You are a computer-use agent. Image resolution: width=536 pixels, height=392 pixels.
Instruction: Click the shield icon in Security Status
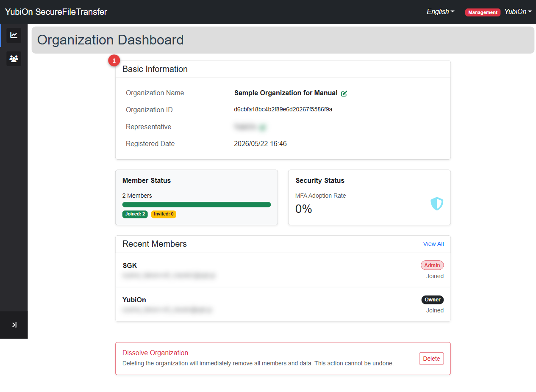[x=437, y=204]
